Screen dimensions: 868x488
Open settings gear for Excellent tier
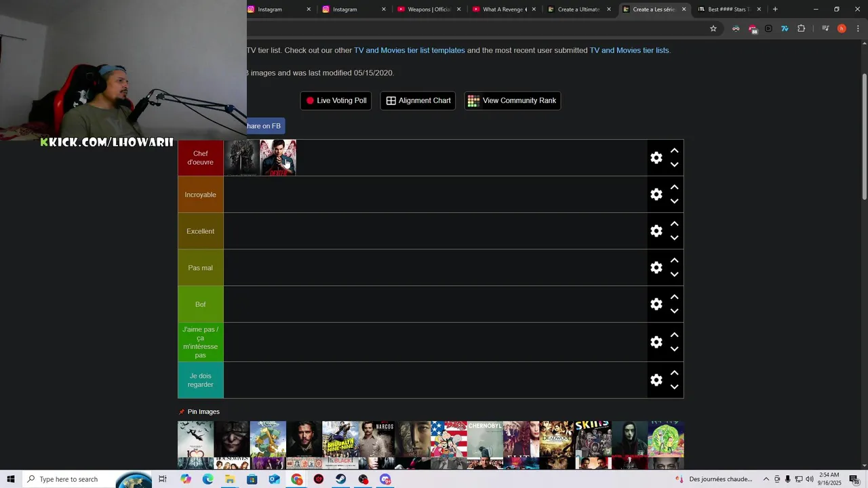(656, 231)
